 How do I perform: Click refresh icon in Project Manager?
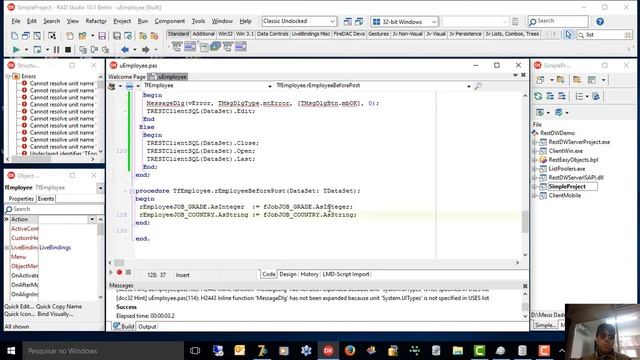point(538,96)
